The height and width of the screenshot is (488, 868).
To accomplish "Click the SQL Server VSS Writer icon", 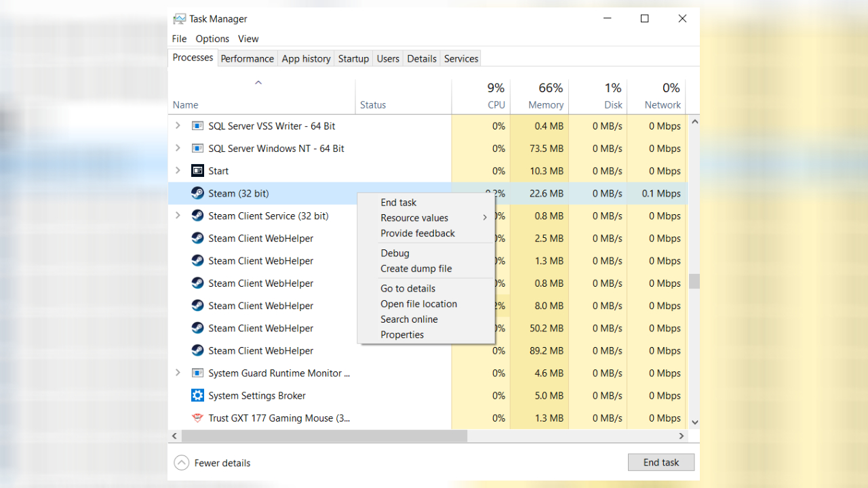I will tap(197, 126).
